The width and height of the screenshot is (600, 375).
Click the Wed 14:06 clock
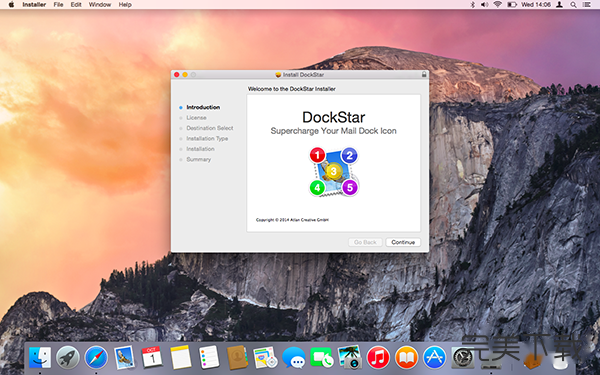point(536,5)
